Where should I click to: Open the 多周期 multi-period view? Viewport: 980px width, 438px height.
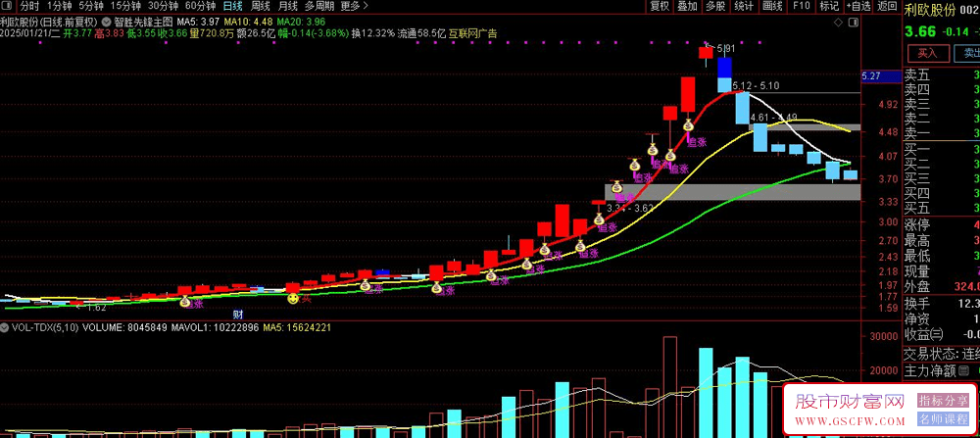[x=319, y=6]
